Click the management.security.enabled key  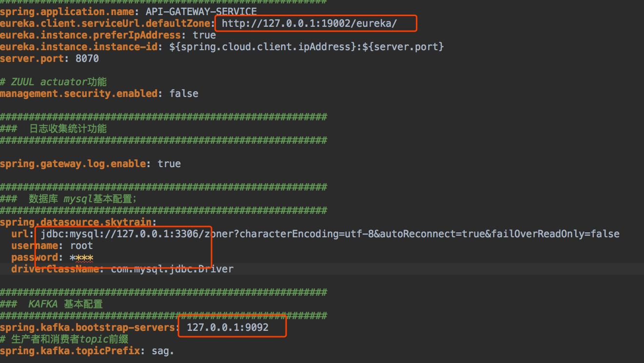pyautogui.click(x=78, y=94)
